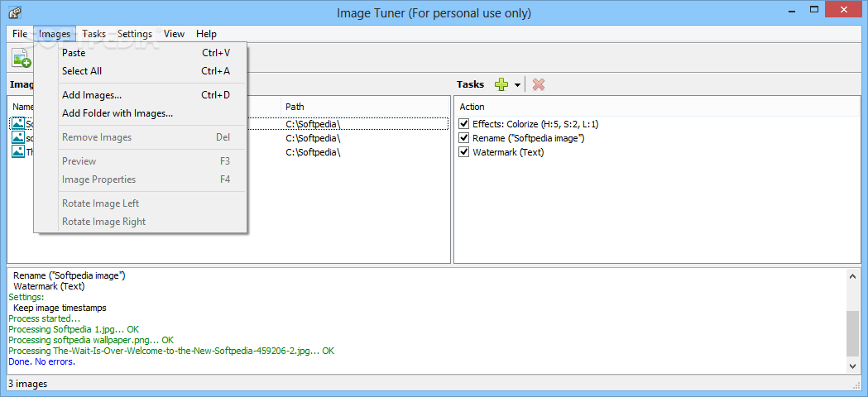Click the "3 images" status bar text
This screenshot has width=868, height=397.
click(27, 384)
